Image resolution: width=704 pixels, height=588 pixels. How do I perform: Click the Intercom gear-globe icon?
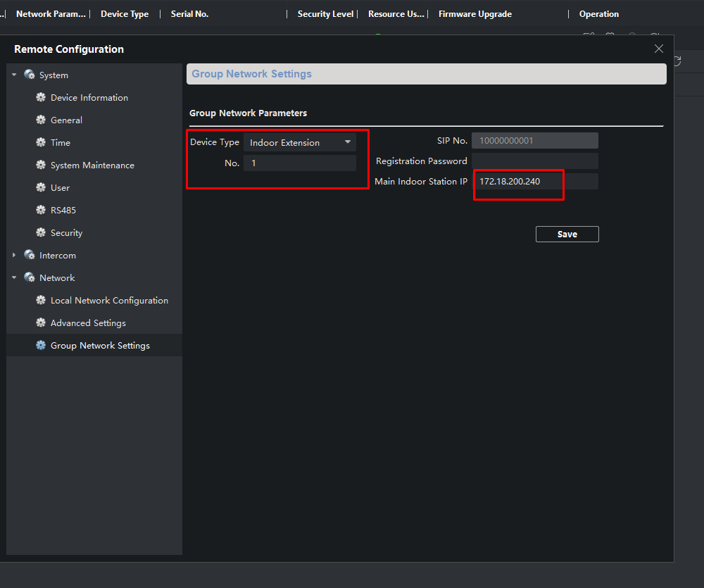(x=30, y=255)
